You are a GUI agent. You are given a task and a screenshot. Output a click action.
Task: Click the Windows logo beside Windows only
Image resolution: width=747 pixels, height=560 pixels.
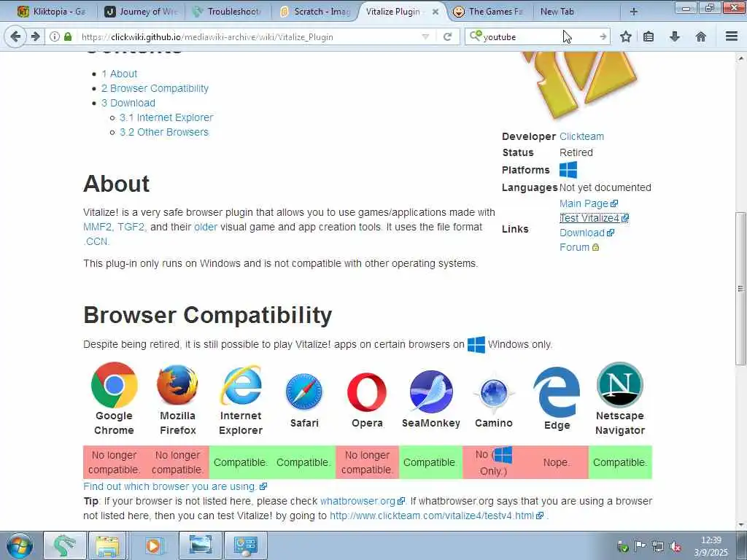click(x=476, y=344)
